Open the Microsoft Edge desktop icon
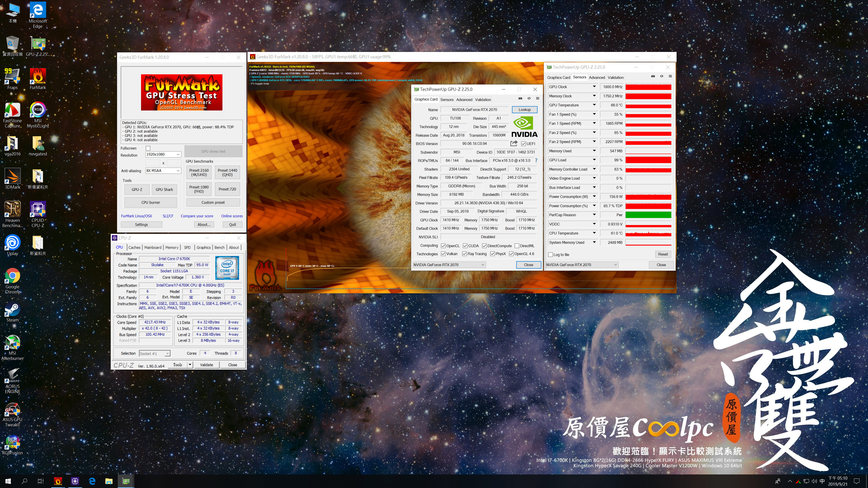This screenshot has width=868, height=488. [x=38, y=15]
